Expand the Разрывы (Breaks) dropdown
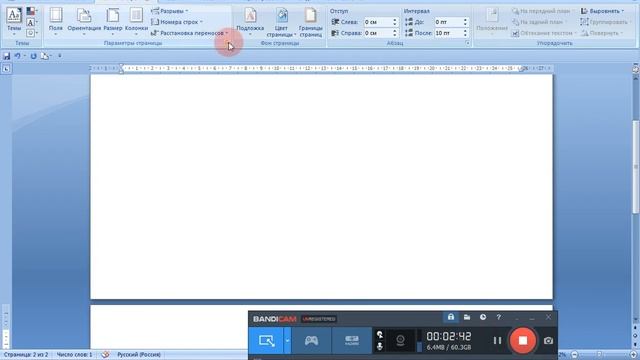The image size is (640, 360). click(170, 11)
